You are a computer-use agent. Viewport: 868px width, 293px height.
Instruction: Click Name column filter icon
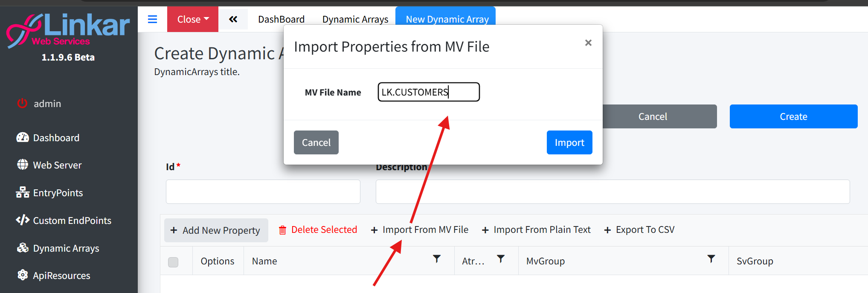436,259
